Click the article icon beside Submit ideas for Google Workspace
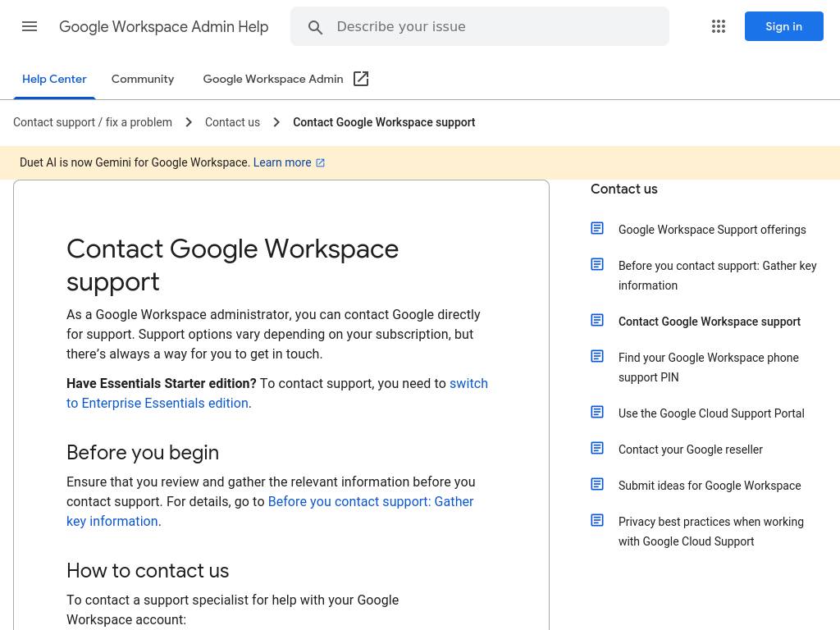 coord(597,485)
